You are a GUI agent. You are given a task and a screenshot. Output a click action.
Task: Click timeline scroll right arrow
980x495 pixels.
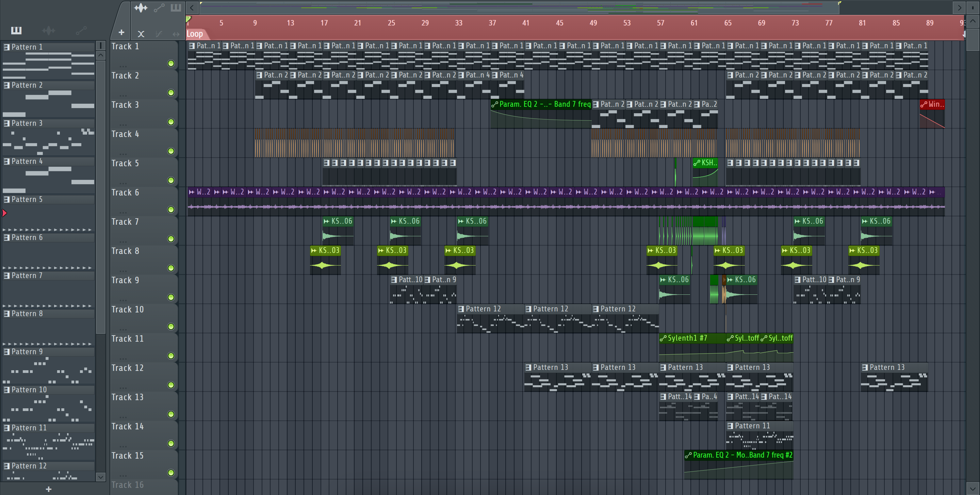point(959,7)
